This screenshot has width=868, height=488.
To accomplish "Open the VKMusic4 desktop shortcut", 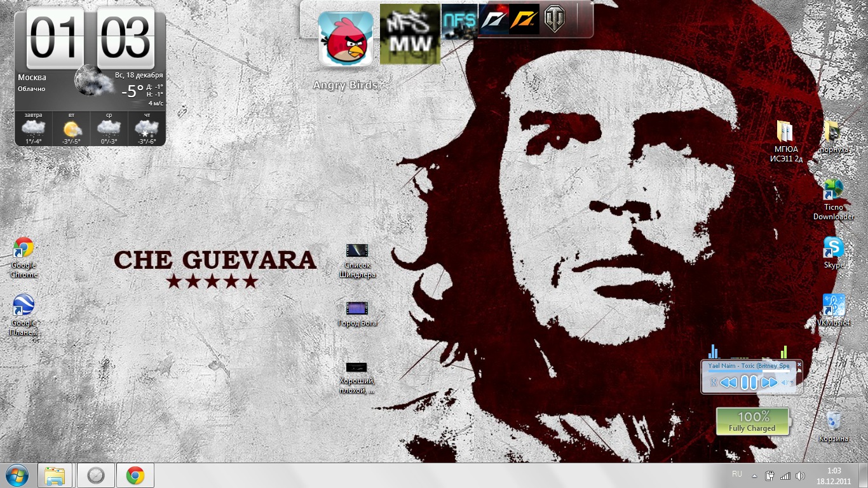I will coord(834,310).
